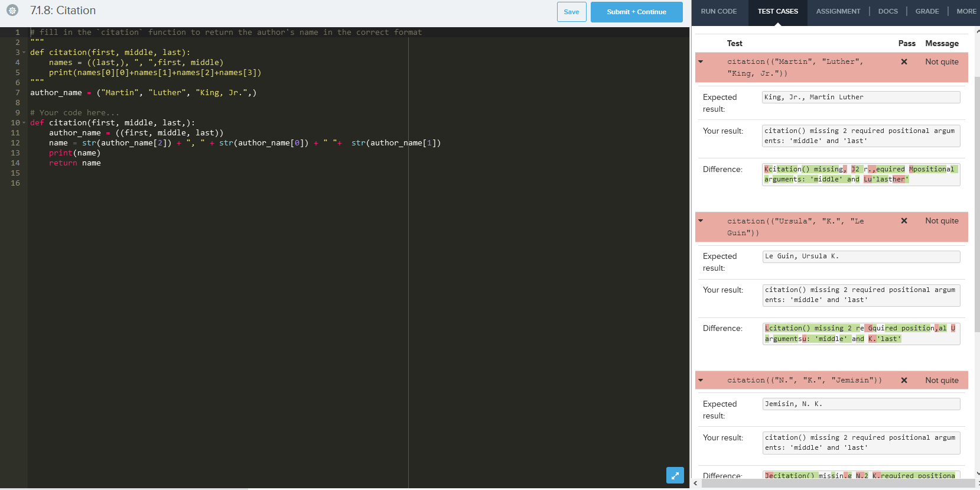Switch to the RUN CODE tab
Screen dimensions: 980x490
719,11
